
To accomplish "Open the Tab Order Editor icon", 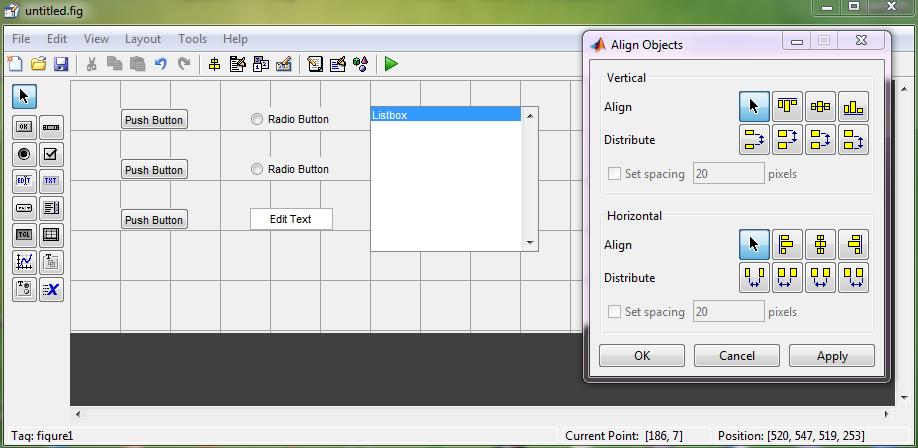I will click(261, 64).
